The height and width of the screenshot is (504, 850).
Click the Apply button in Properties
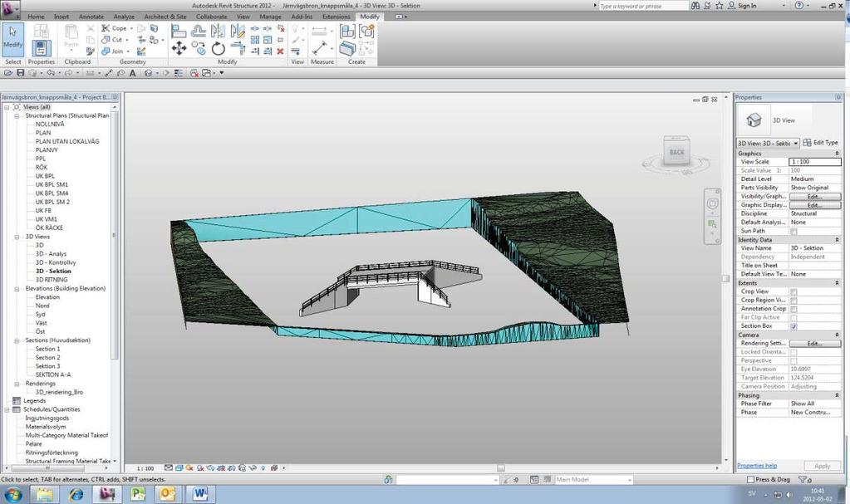click(x=823, y=466)
